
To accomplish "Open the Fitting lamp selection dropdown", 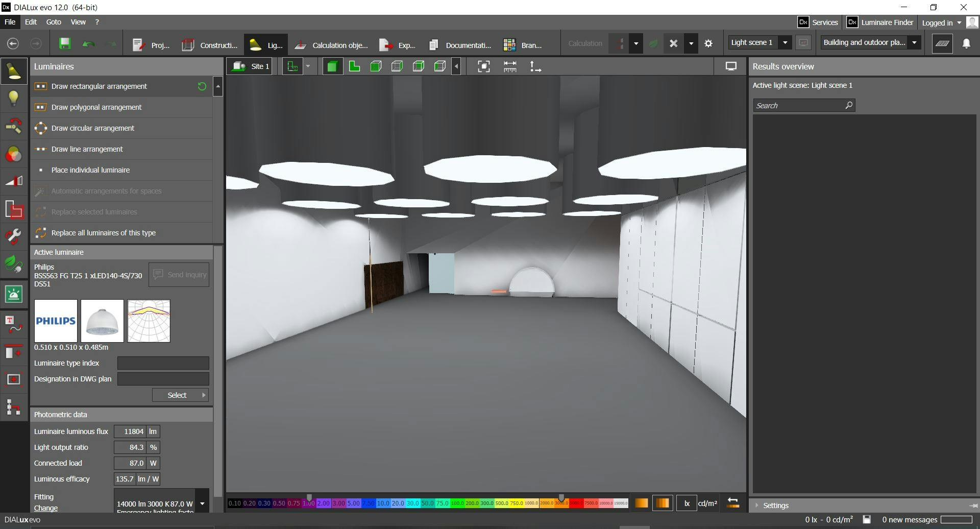I will (202, 503).
